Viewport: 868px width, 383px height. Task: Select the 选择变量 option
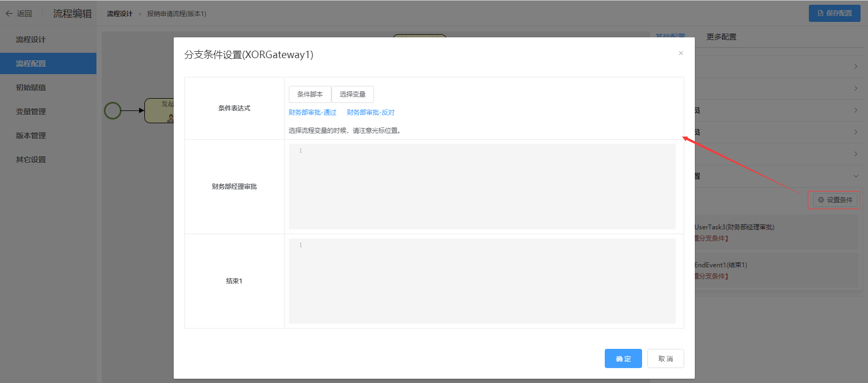coord(352,94)
